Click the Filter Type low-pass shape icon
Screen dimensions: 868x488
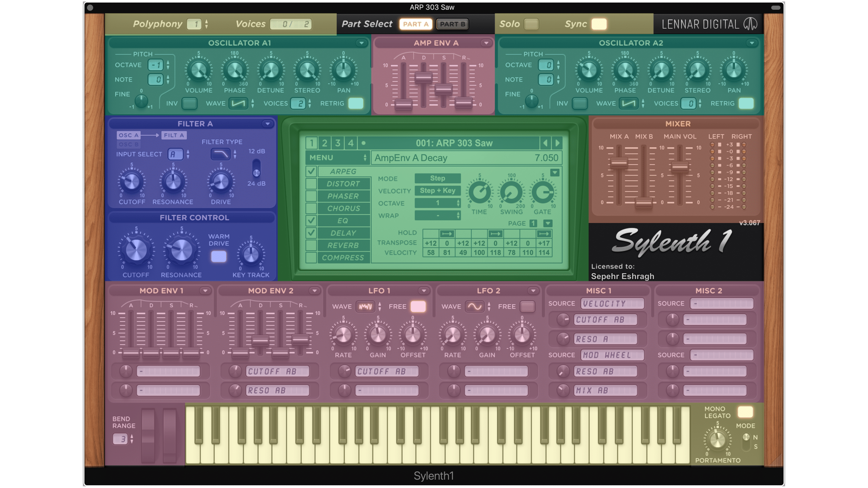(x=220, y=154)
